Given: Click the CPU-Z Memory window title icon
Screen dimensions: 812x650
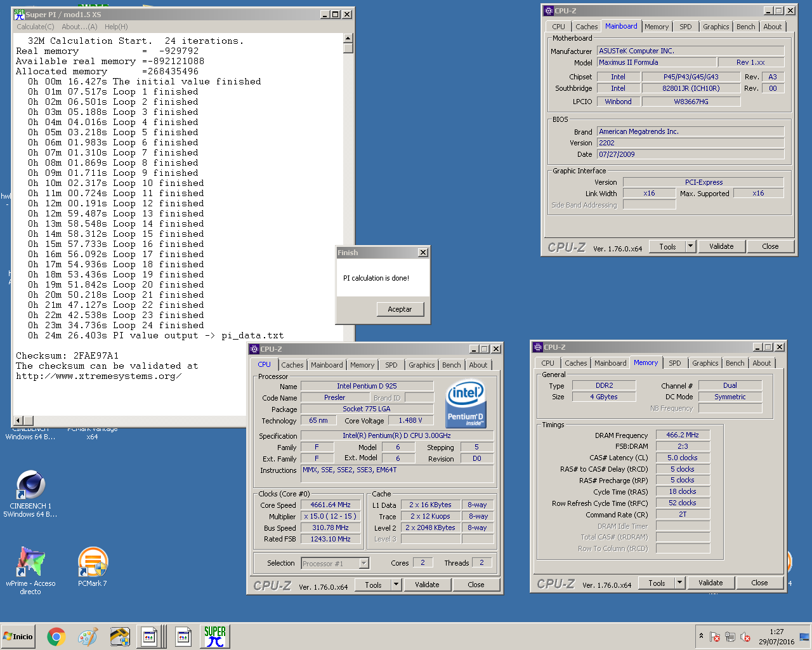Looking at the screenshot, I should coord(538,347).
